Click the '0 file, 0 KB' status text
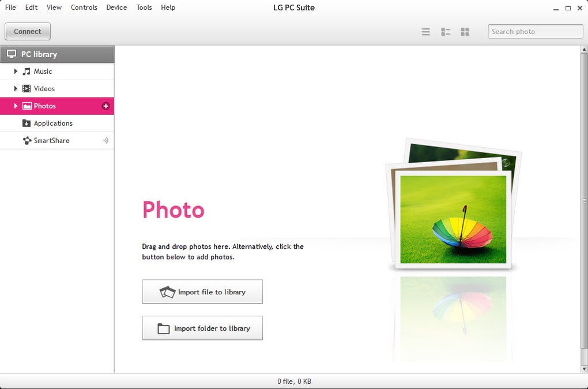588x389 pixels. [294, 381]
